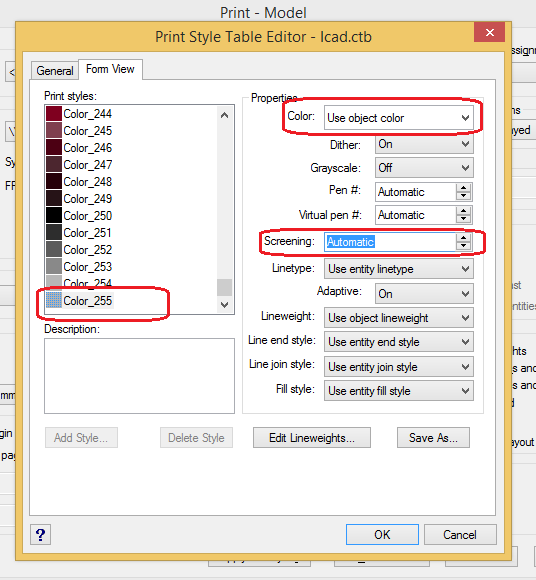Click the Pen # input field
The width and height of the screenshot is (536, 580).
[x=416, y=192]
